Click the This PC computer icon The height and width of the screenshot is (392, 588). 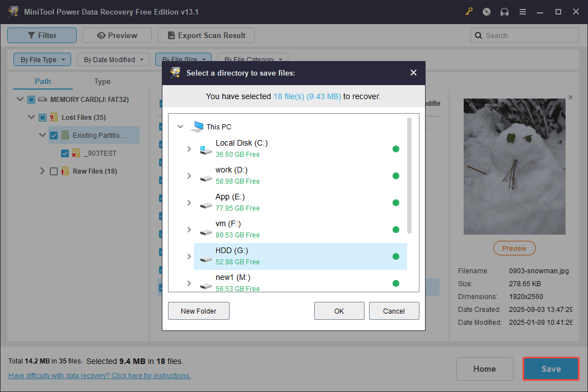[x=197, y=127]
